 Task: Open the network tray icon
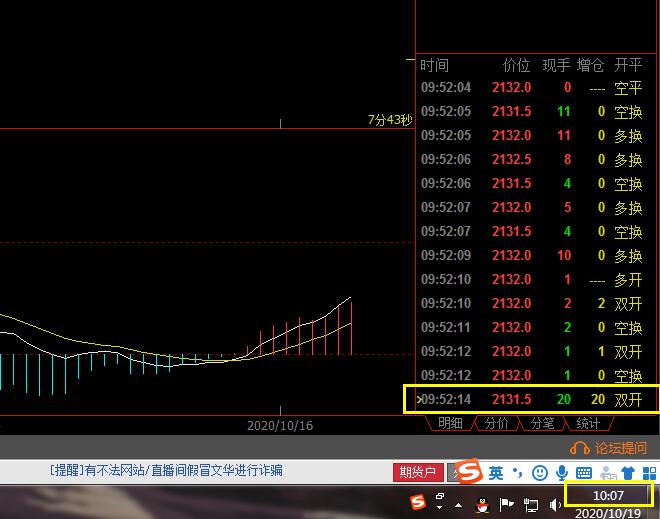click(x=531, y=505)
